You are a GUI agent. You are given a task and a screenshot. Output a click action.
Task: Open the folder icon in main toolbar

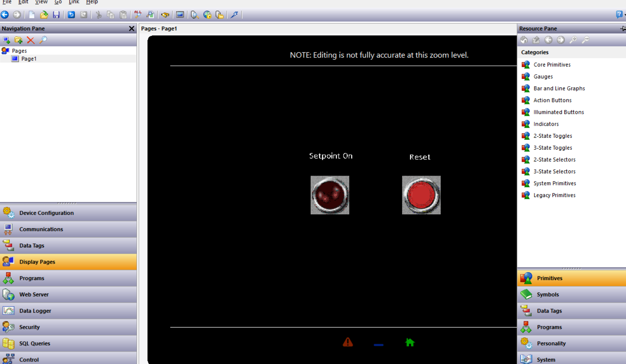coord(44,15)
